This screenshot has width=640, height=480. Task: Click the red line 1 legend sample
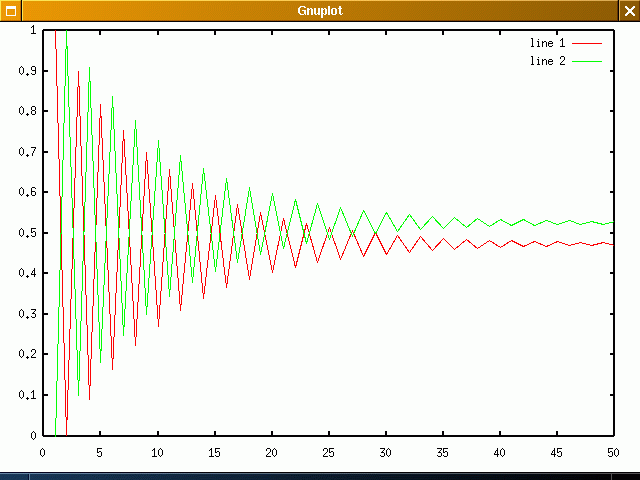tap(587, 44)
